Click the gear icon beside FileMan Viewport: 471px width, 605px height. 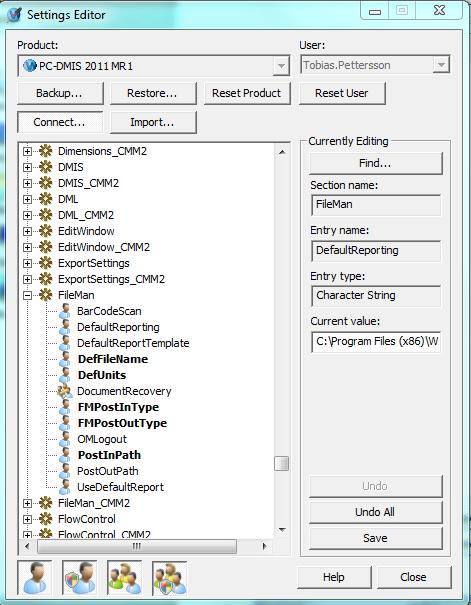[x=46, y=295]
